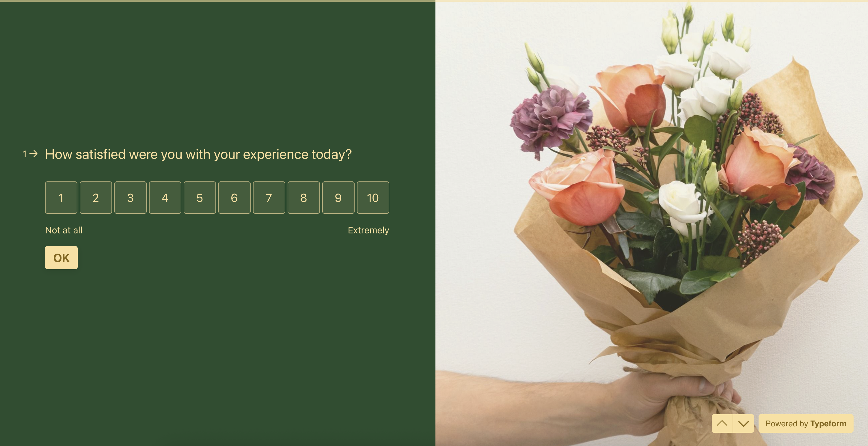Select rating 8 on satisfaction scale
868x446 pixels.
pyautogui.click(x=303, y=198)
